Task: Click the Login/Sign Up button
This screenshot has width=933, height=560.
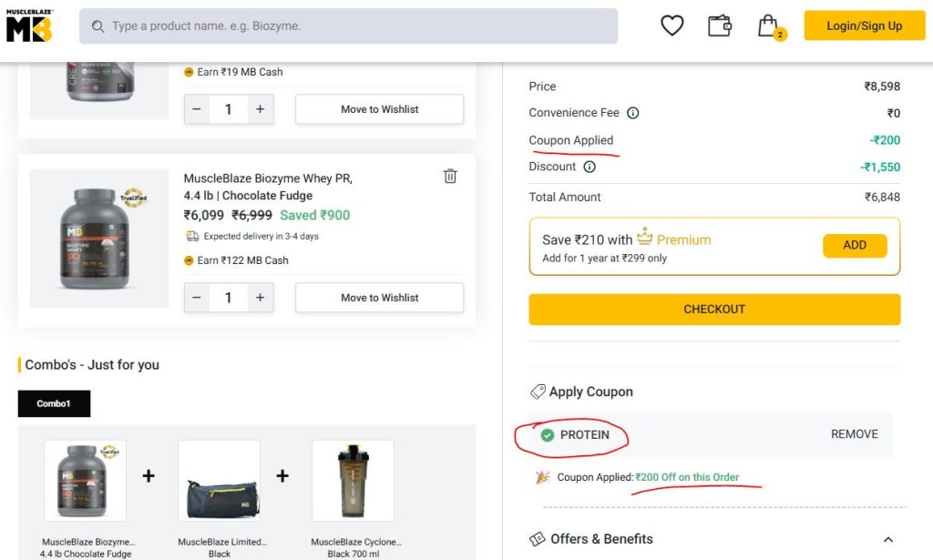Action: click(x=864, y=25)
